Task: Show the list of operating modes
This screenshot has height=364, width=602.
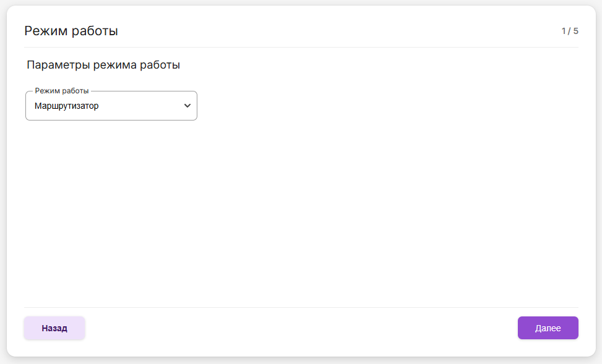Action: coord(111,106)
